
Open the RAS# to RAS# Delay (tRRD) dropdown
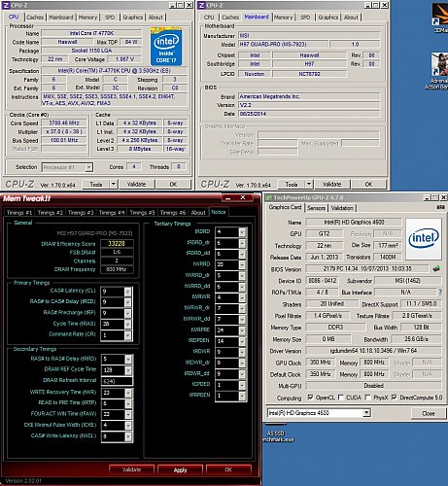coord(128,359)
